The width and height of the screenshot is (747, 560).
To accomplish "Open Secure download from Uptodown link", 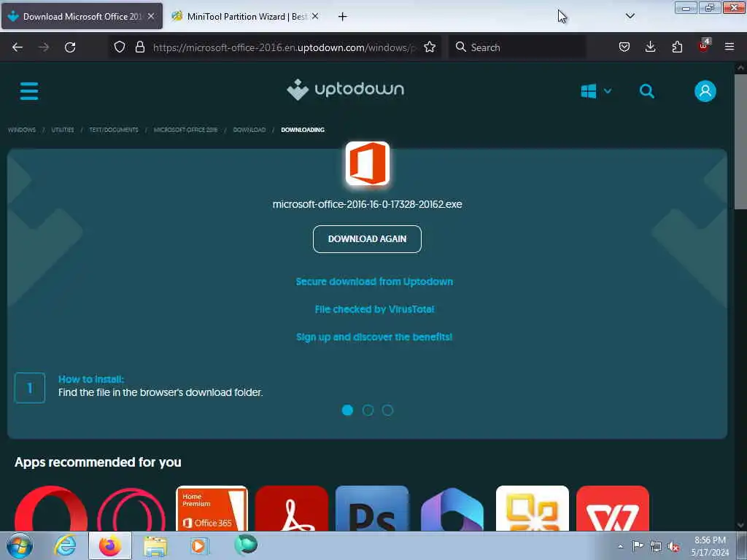I will click(x=374, y=281).
